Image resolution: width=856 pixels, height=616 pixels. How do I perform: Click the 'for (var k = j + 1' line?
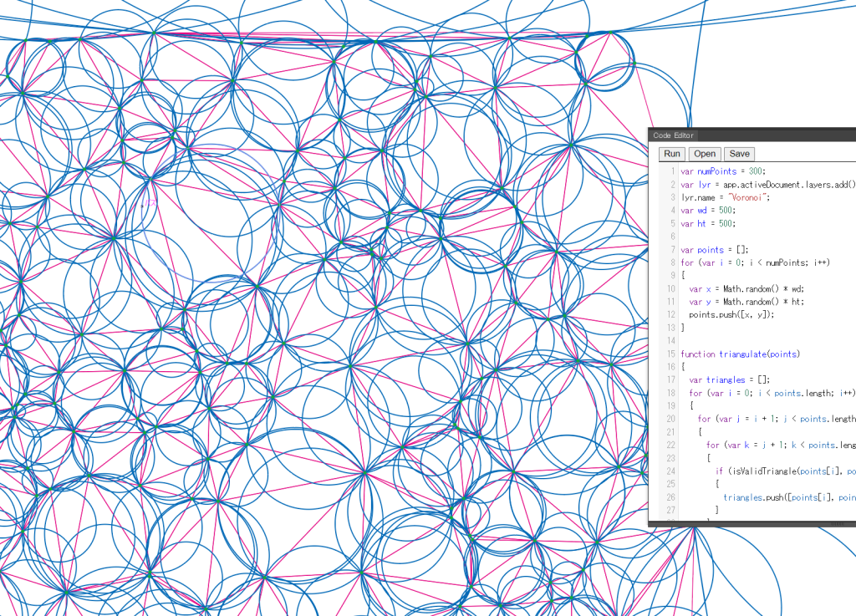[781, 445]
